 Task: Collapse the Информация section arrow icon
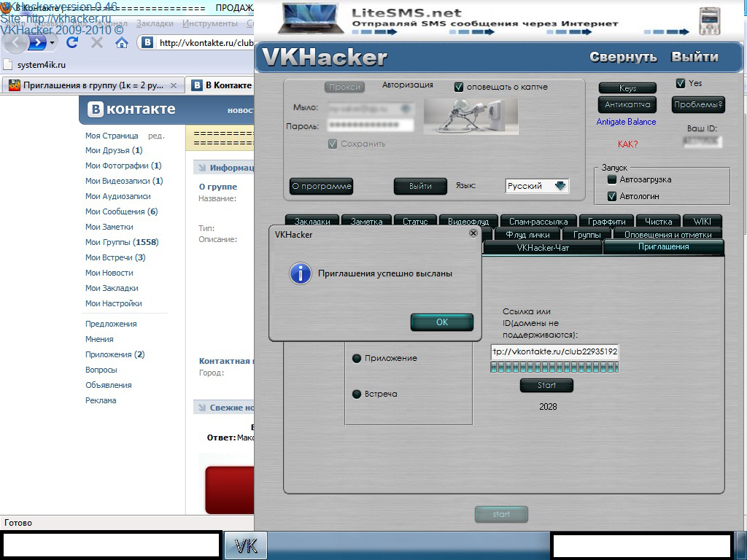pos(202,168)
